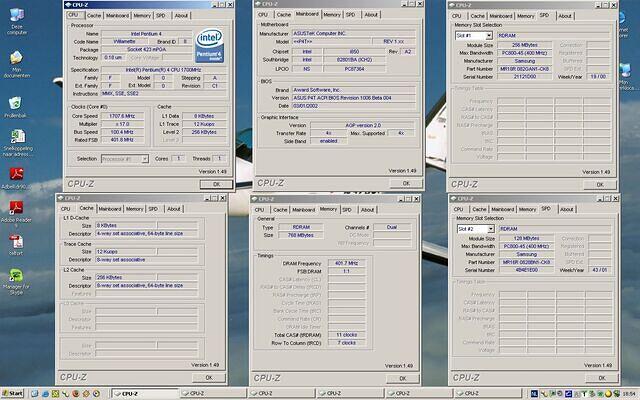640x400 pixels.
Task: Open the Snelkoppeling naar adres desktop shortcut
Action: [x=16, y=134]
